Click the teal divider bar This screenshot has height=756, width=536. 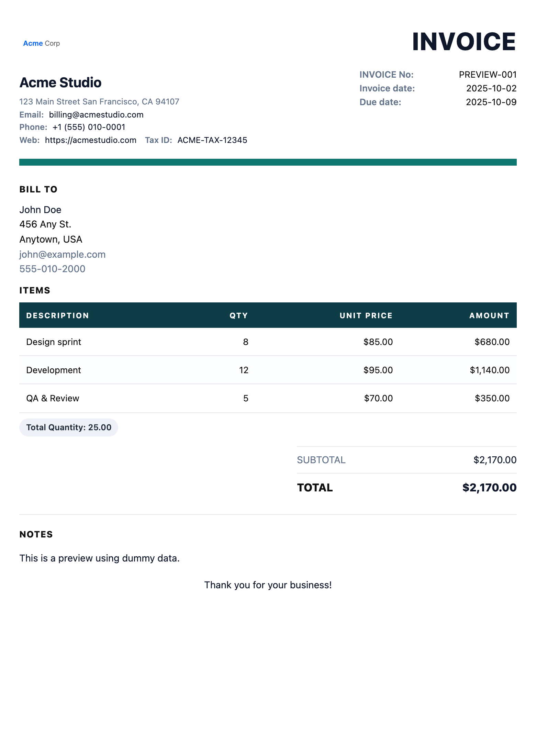(268, 162)
